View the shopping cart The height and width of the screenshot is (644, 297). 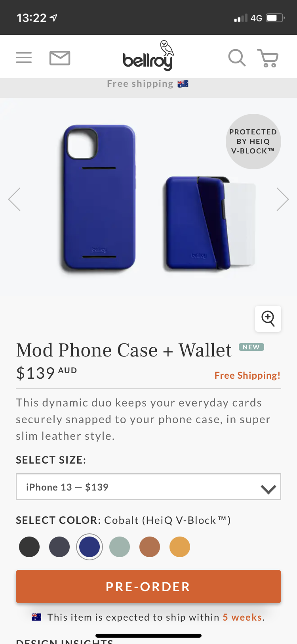pos(268,58)
